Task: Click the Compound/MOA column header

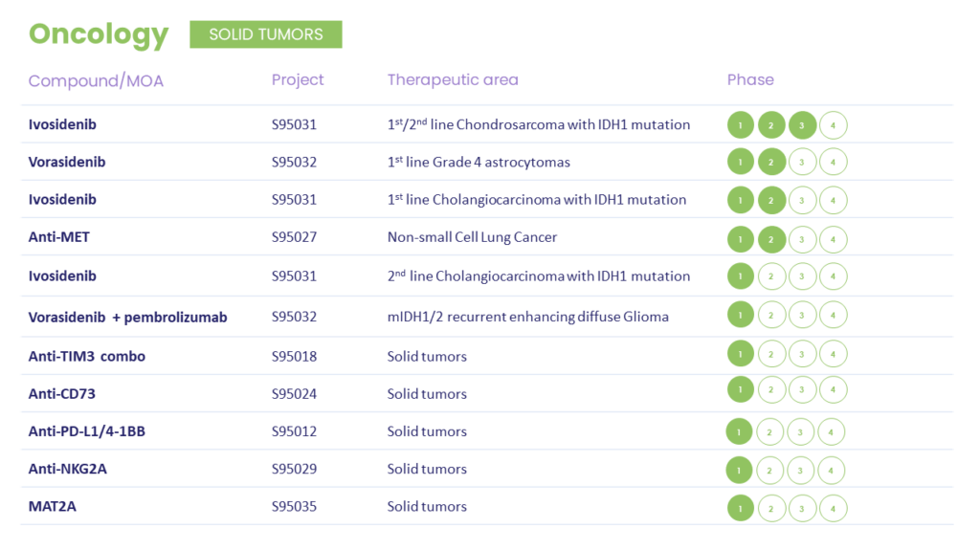Action: (x=97, y=80)
